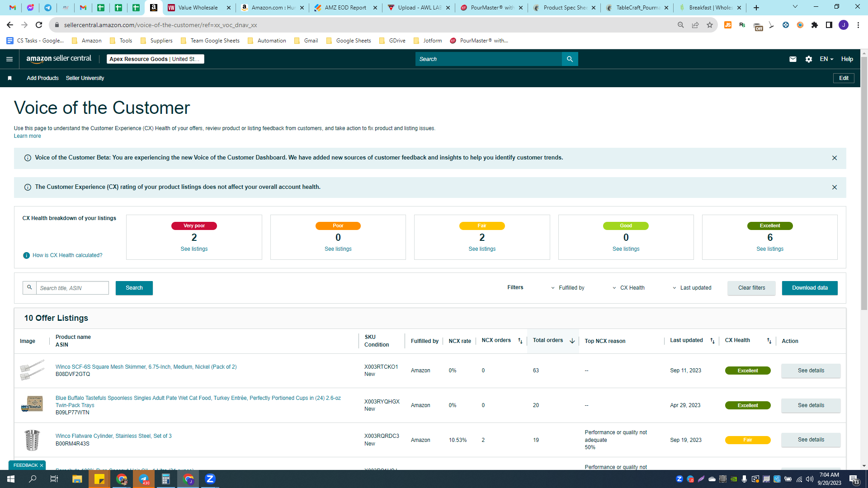Sort by Last updated column arrows
Screen dimensions: 868x488
pos(712,341)
